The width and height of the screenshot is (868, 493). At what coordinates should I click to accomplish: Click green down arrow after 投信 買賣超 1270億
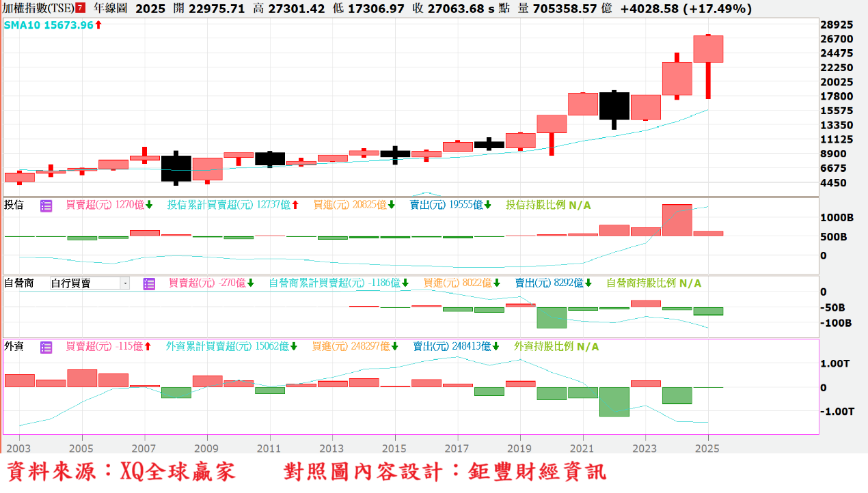149,205
